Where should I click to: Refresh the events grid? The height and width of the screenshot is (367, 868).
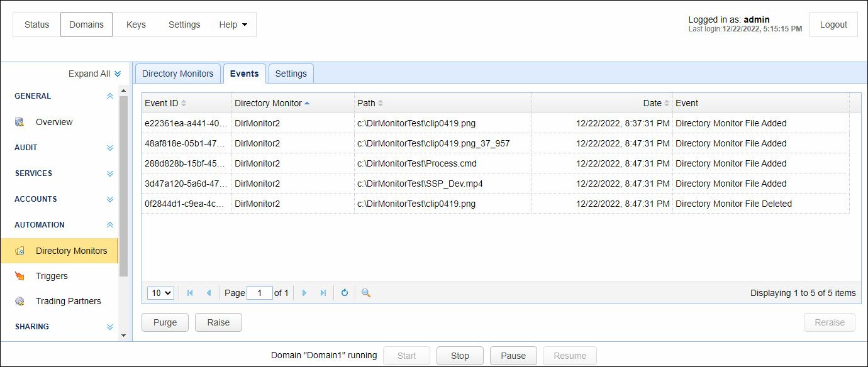pyautogui.click(x=345, y=293)
